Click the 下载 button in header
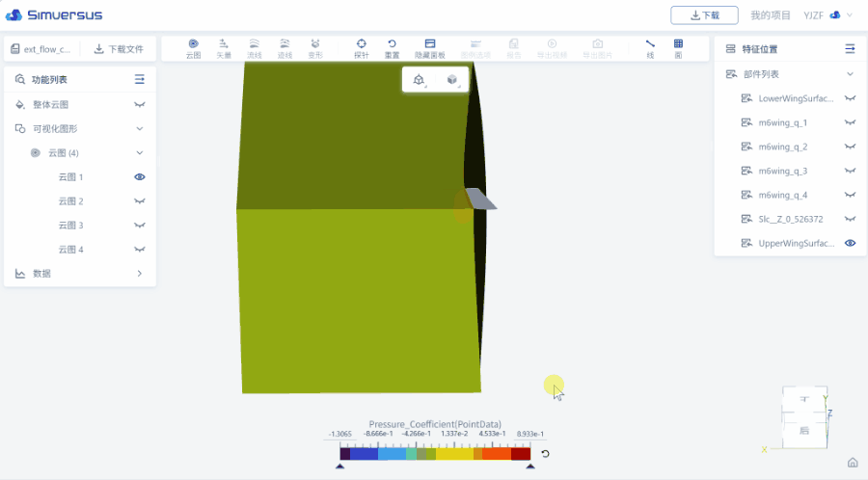 pos(704,15)
